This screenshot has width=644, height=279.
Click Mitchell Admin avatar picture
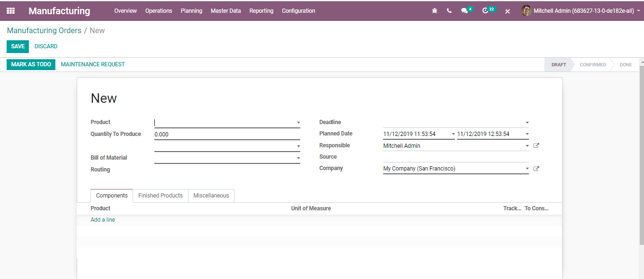click(x=527, y=10)
